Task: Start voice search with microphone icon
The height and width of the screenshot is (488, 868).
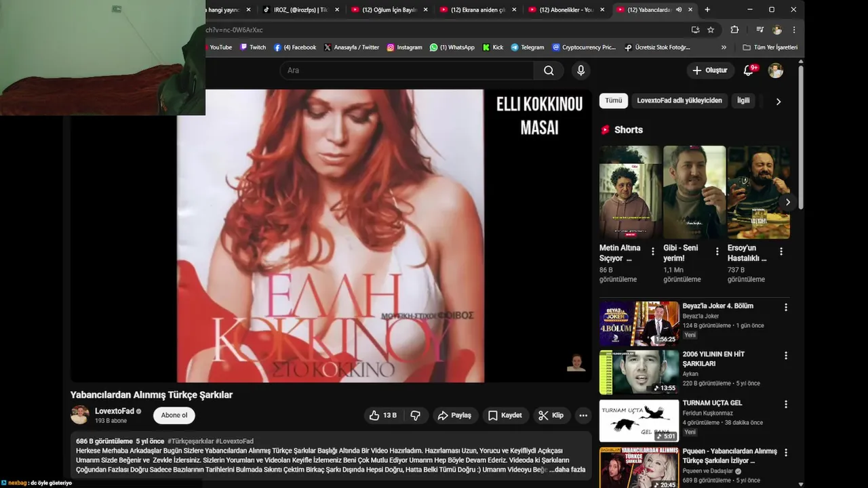Action: tap(580, 70)
